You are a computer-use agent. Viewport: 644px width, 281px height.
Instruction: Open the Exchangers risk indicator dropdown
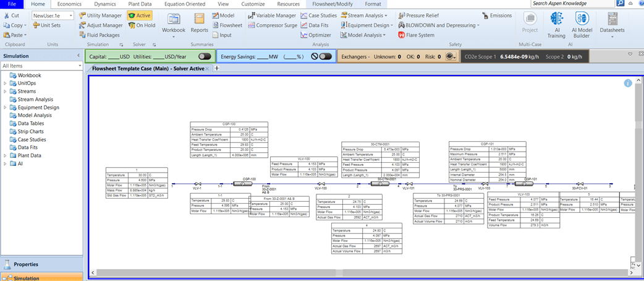click(451, 56)
